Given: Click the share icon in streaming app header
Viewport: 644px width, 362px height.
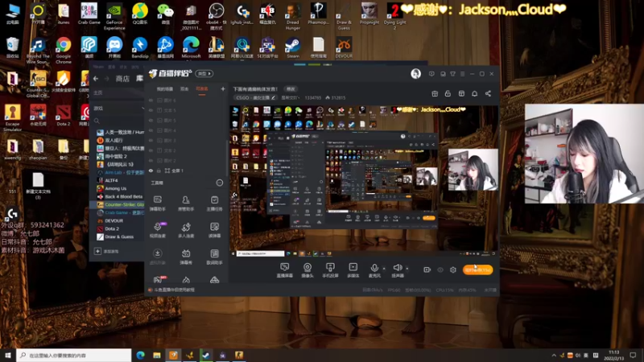Looking at the screenshot, I should click(x=488, y=93).
